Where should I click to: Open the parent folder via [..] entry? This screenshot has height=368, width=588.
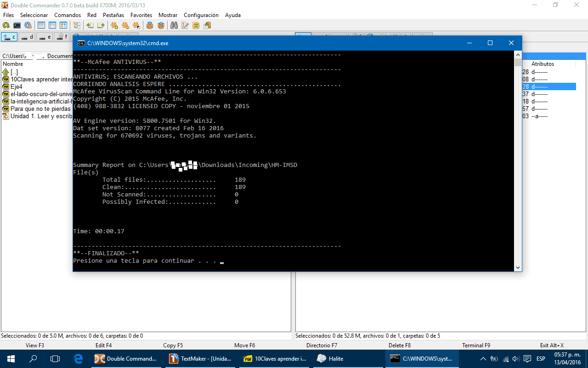pyautogui.click(x=14, y=72)
